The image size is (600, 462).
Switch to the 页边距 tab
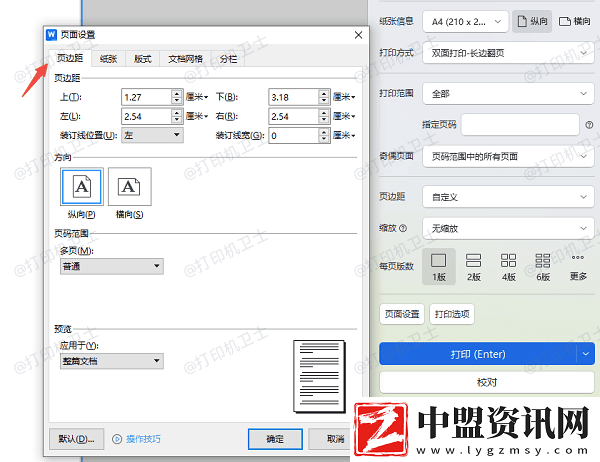(70, 58)
